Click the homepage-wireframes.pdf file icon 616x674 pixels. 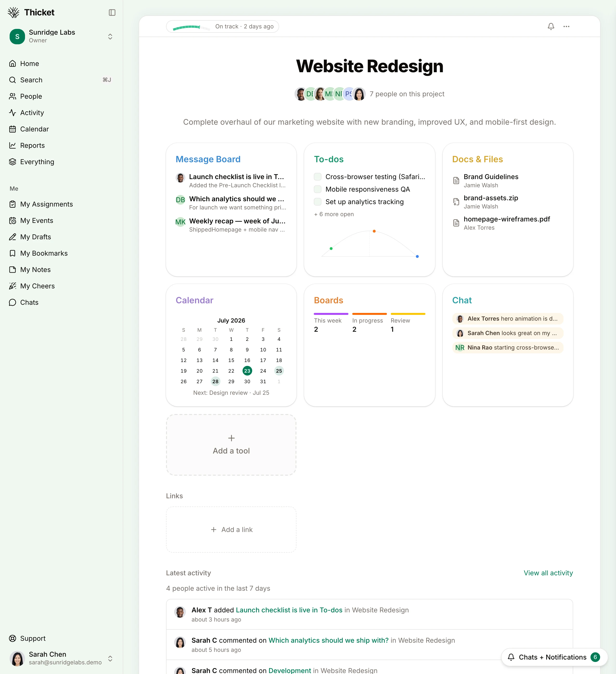click(x=456, y=223)
